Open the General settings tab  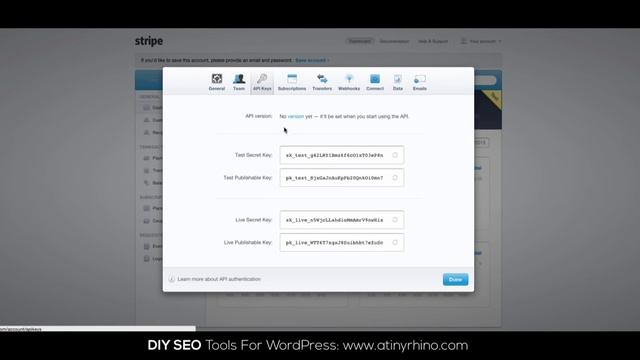217,82
